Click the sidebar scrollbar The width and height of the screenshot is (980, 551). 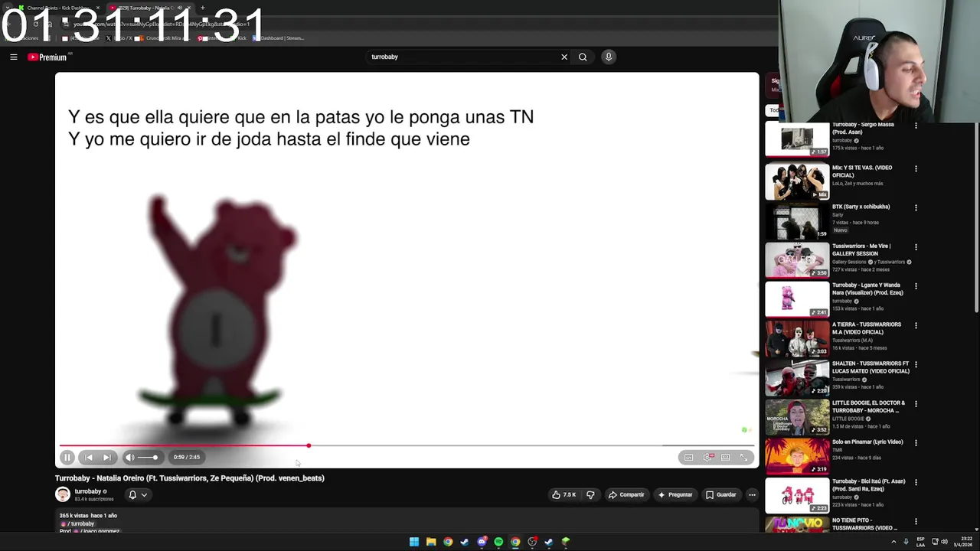coord(976,217)
